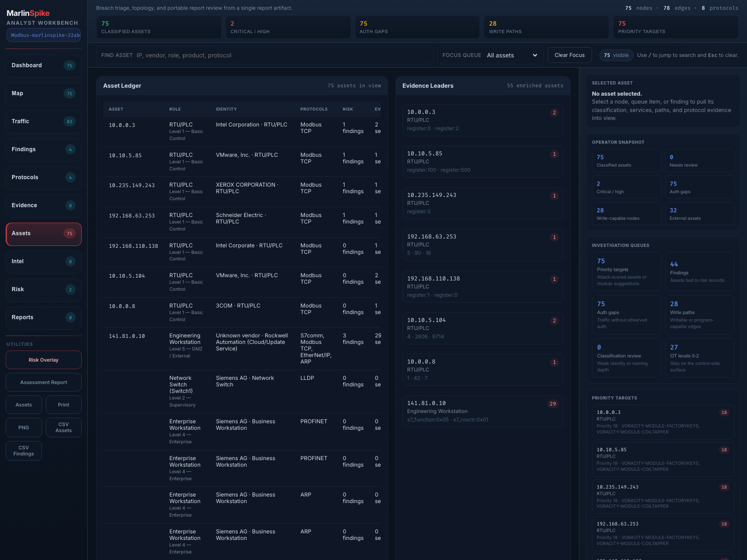Open Evidence Leaders card for 10.10.5.104
The image size is (747, 560).
483,329
